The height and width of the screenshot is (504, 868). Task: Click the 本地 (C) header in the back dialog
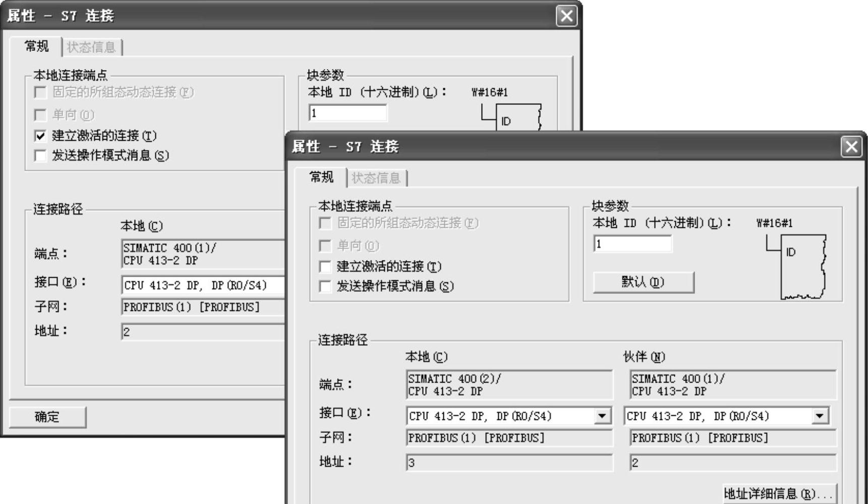142,226
